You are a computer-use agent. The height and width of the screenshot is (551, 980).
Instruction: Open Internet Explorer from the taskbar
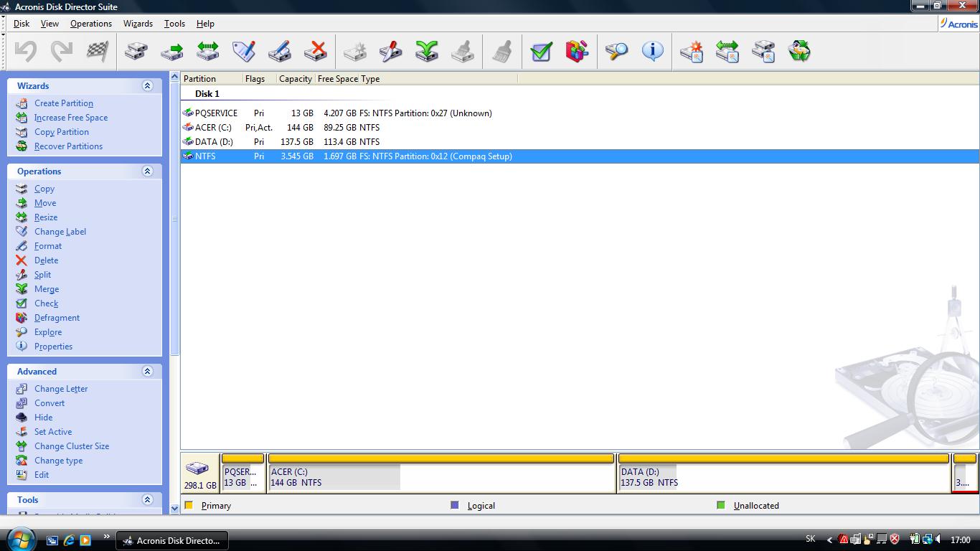pyautogui.click(x=69, y=540)
